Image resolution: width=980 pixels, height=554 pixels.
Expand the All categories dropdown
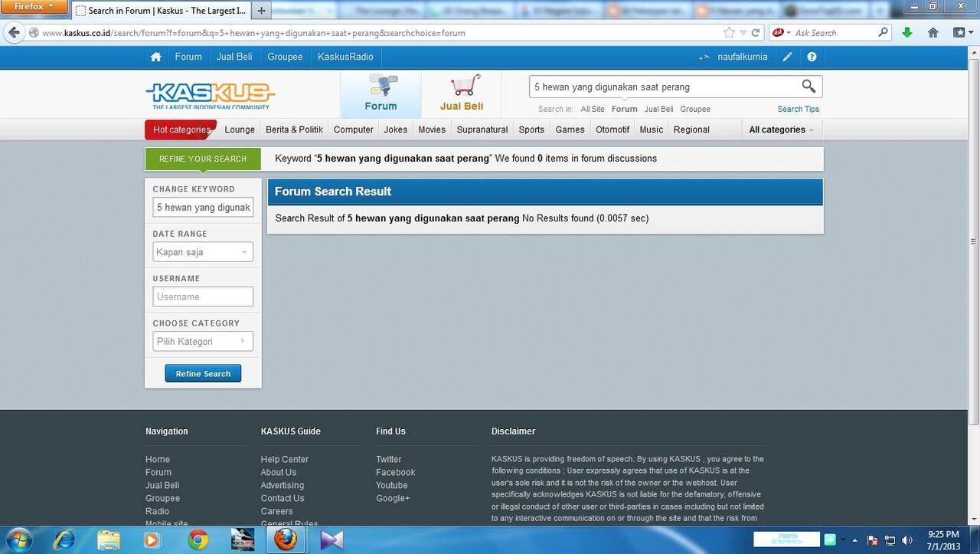781,129
